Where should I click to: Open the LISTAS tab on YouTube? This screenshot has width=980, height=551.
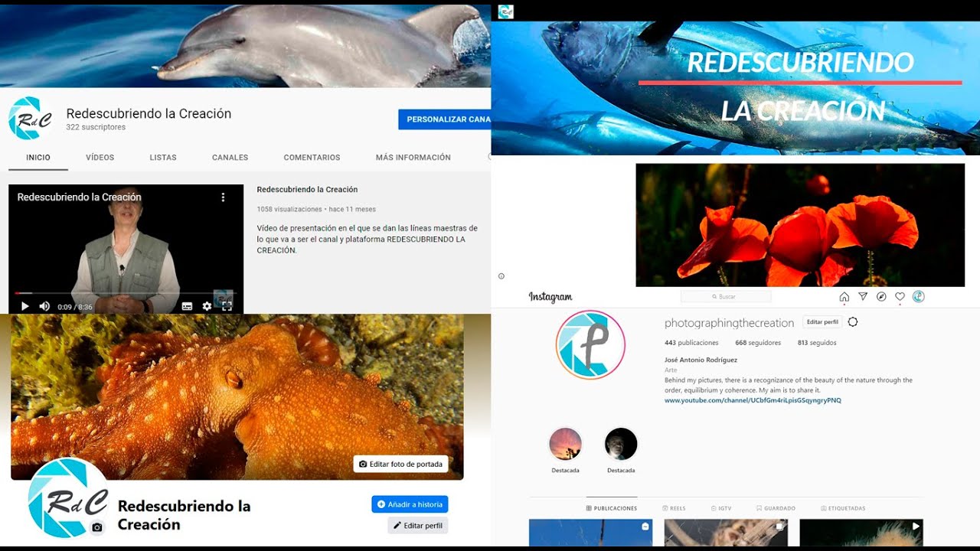click(163, 158)
